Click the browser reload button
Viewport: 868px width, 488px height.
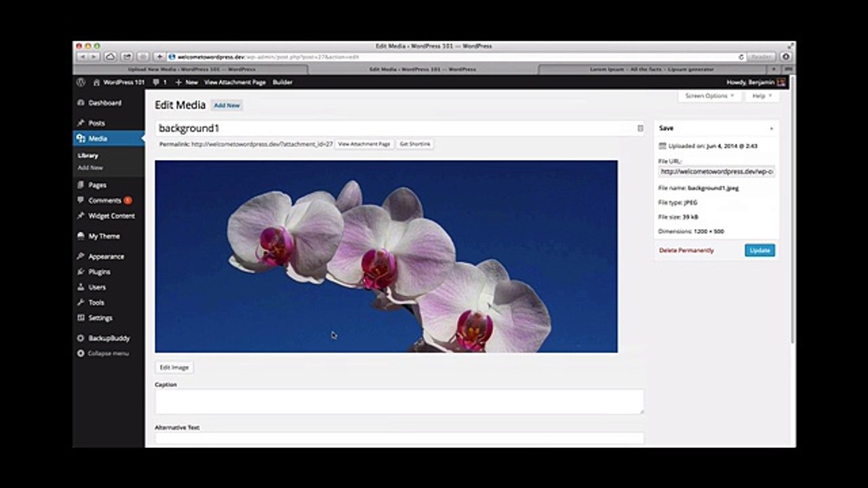pyautogui.click(x=741, y=57)
